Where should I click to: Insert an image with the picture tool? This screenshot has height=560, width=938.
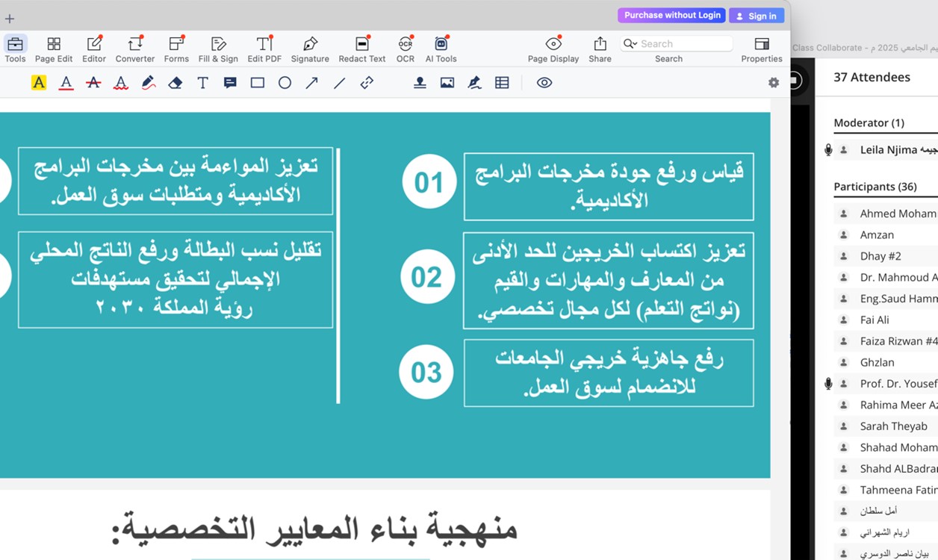pos(447,83)
